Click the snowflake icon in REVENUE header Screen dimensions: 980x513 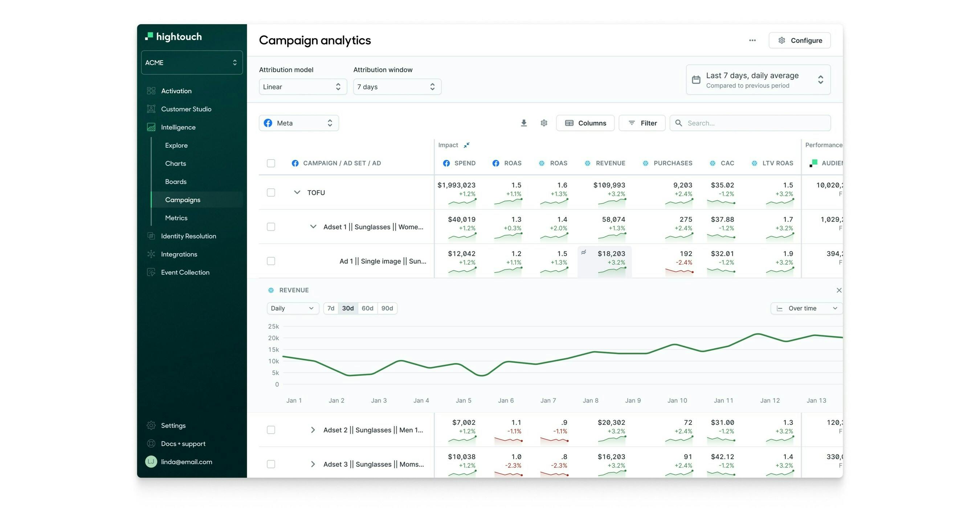[x=587, y=163]
